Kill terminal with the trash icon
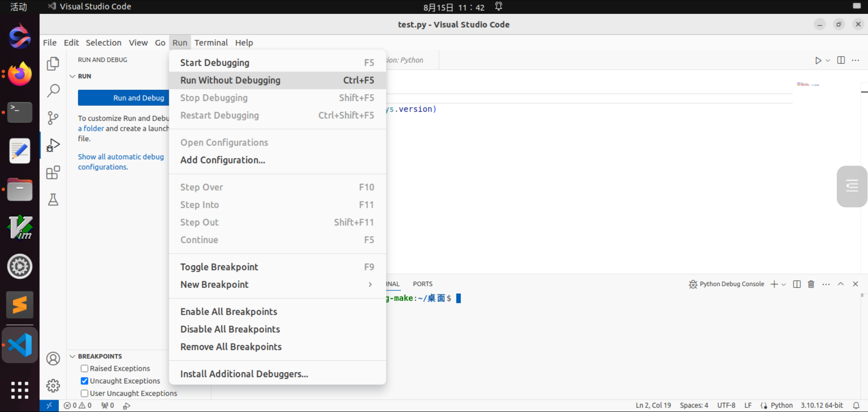The width and height of the screenshot is (868, 412). (x=811, y=284)
